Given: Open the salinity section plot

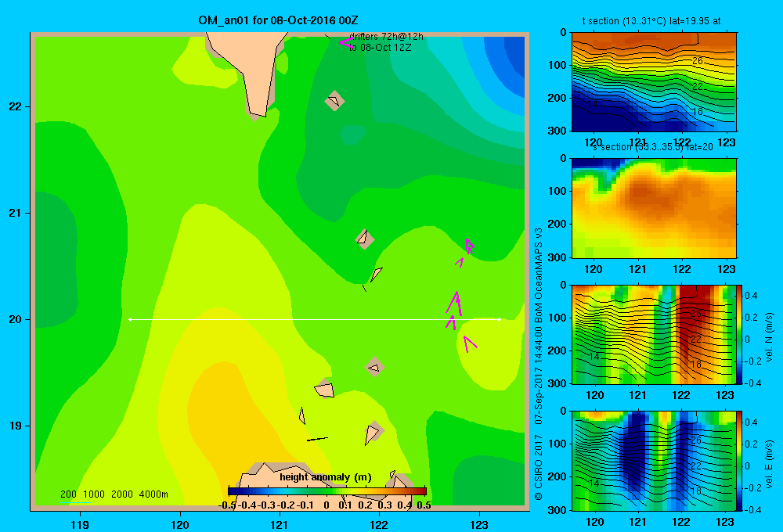Looking at the screenshot, I should (x=654, y=208).
